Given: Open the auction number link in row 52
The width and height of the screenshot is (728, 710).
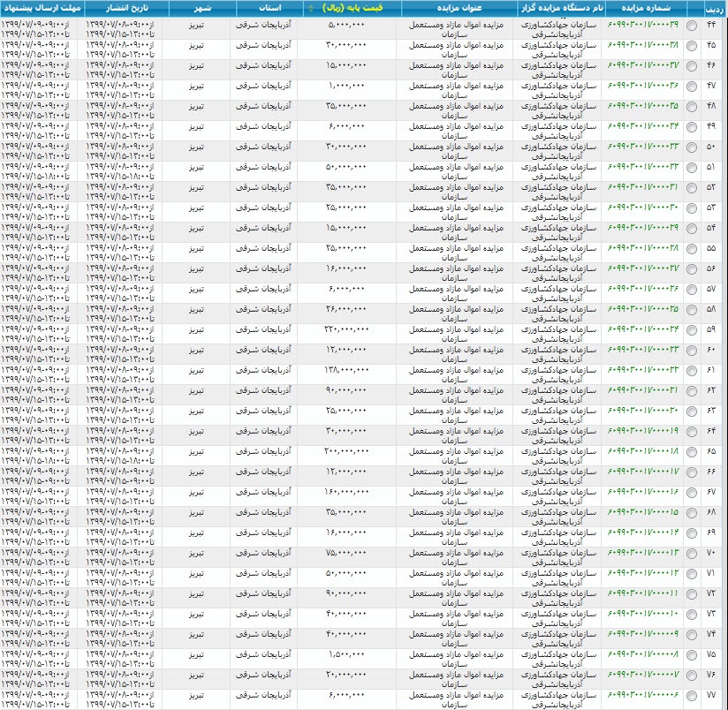Looking at the screenshot, I should pos(644,187).
